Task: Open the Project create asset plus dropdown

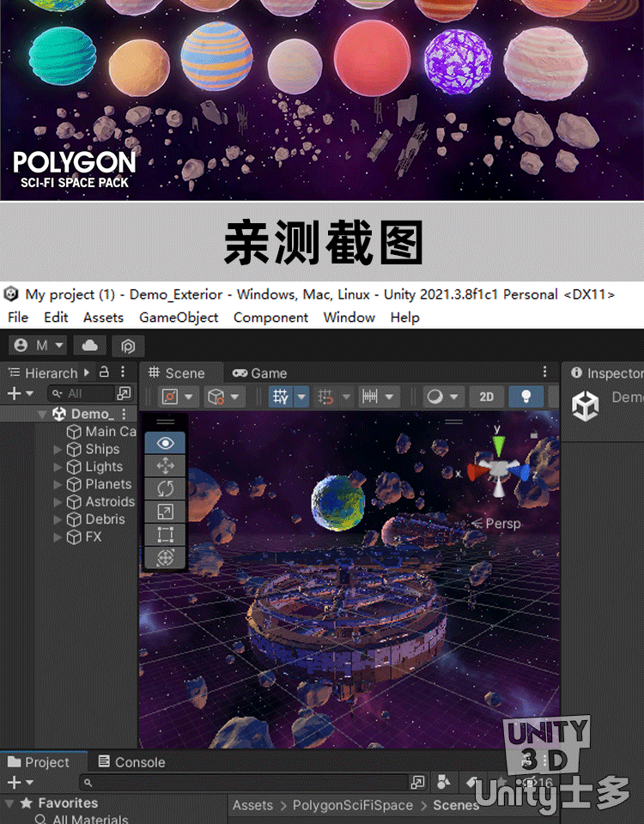Action: pyautogui.click(x=20, y=783)
